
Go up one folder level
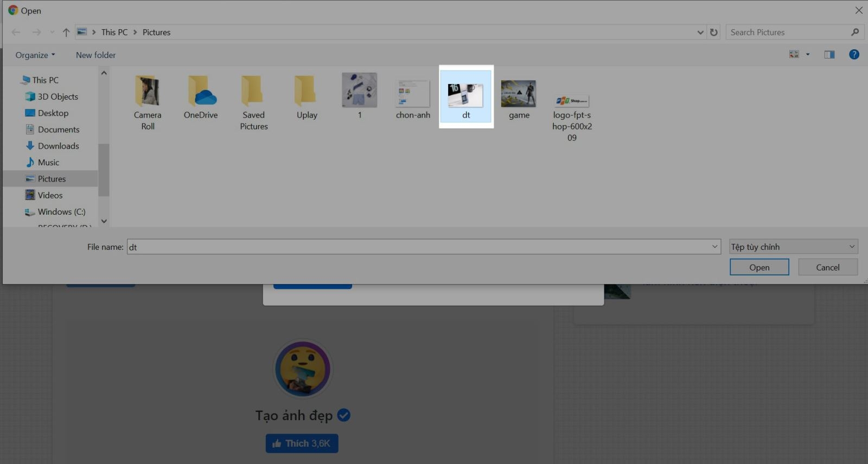66,33
